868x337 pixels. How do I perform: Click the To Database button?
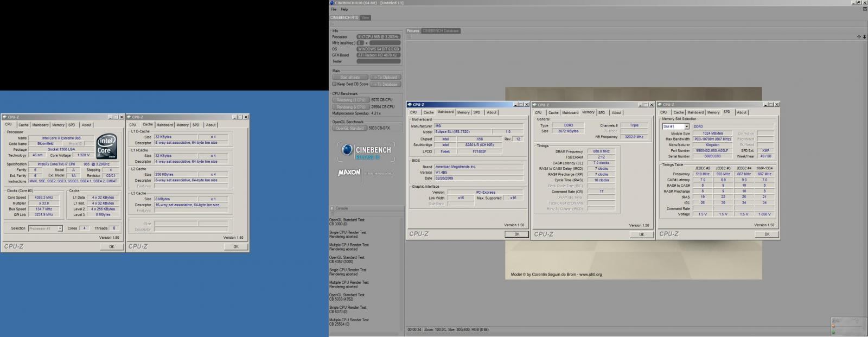tap(387, 84)
